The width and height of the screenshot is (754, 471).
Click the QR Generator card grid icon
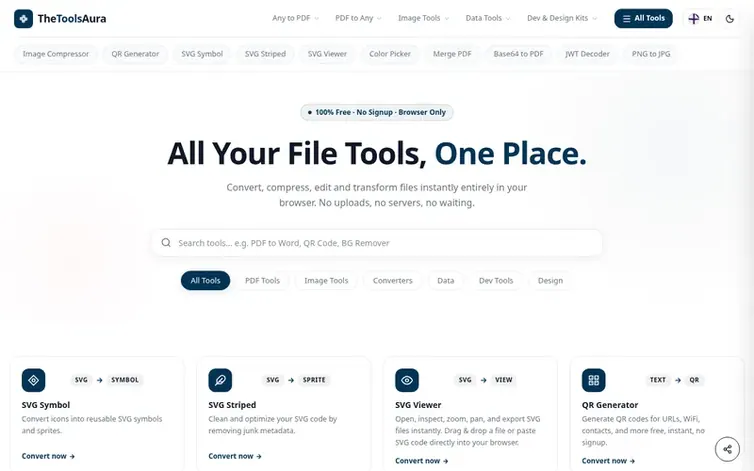click(593, 380)
